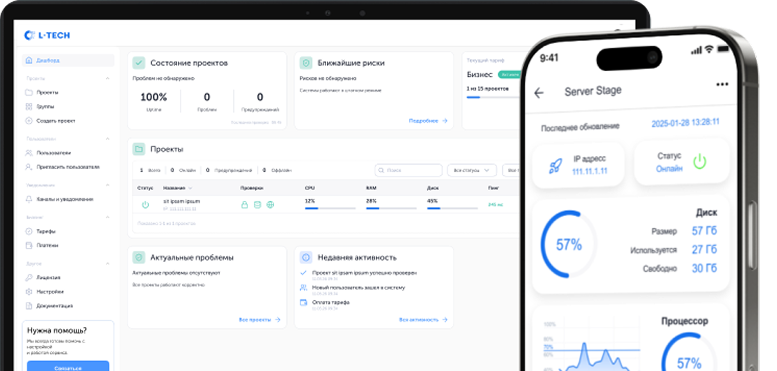Screen dimensions: 777x371
Task: Click the 100% uptime value
Action: click(154, 97)
